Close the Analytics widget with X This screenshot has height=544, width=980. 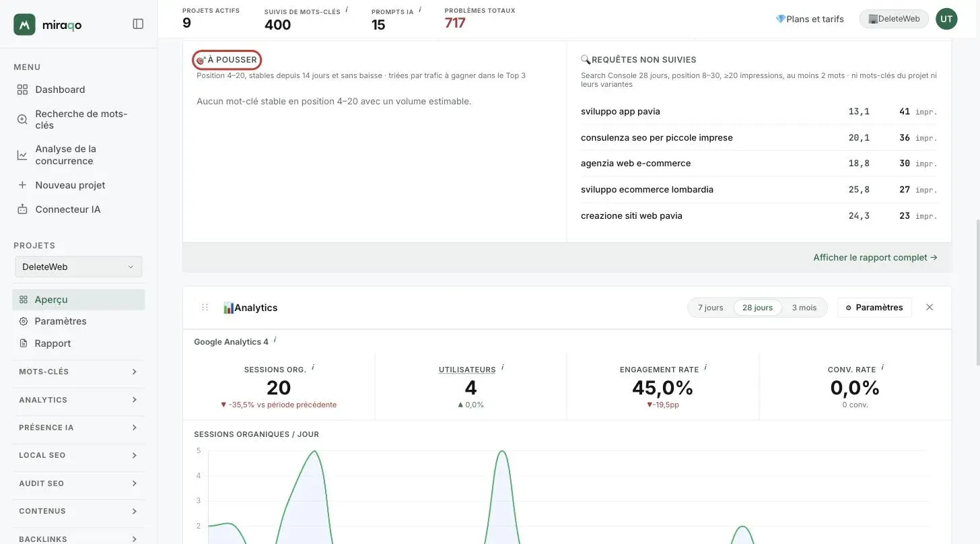click(x=930, y=307)
